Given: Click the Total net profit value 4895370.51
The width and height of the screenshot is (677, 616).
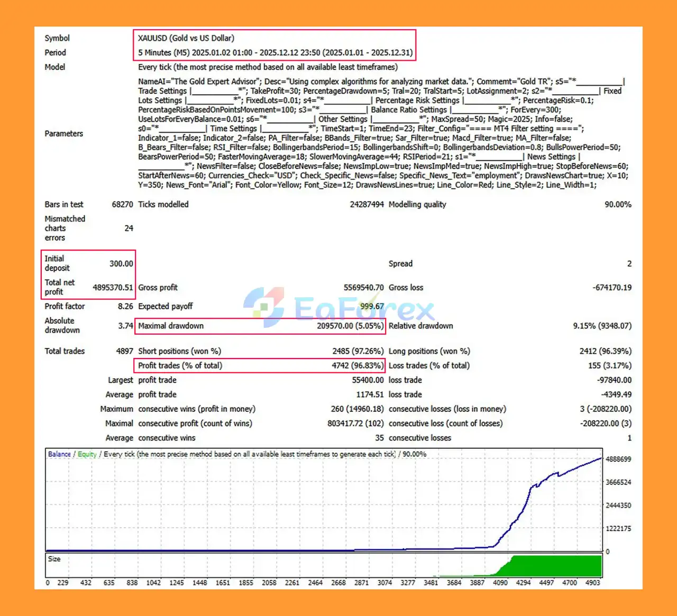Looking at the screenshot, I should coord(113,288).
